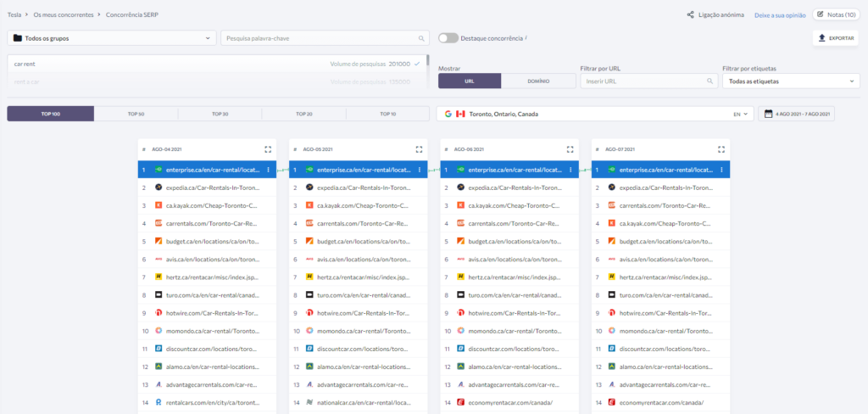
Task: Go to Tesla breadcrumb
Action: (14, 14)
